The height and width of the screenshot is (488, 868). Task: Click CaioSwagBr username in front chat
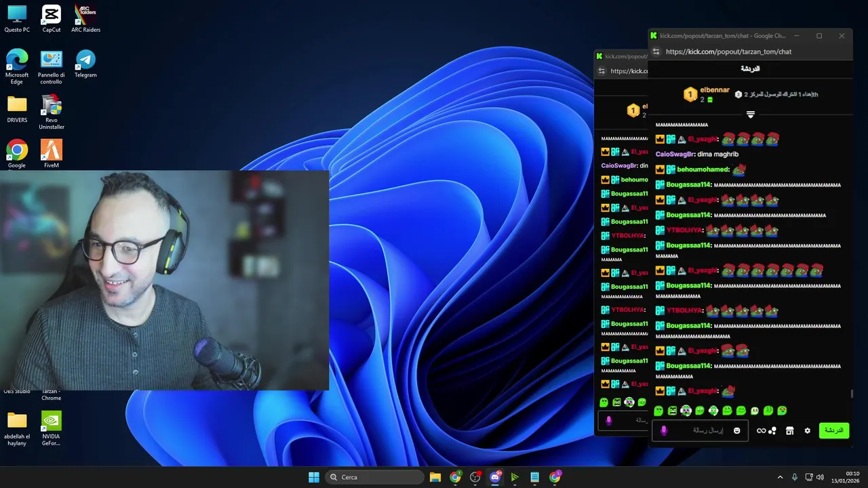pyautogui.click(x=673, y=155)
